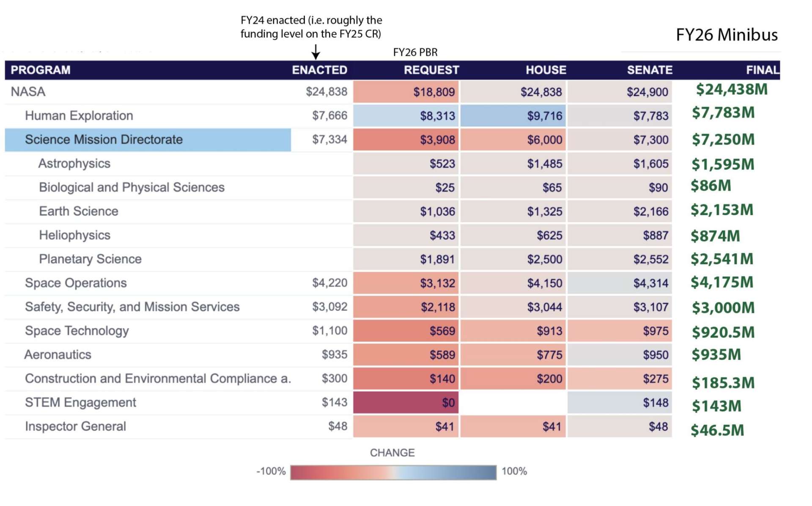Click the ENACTED column header

[x=319, y=70]
